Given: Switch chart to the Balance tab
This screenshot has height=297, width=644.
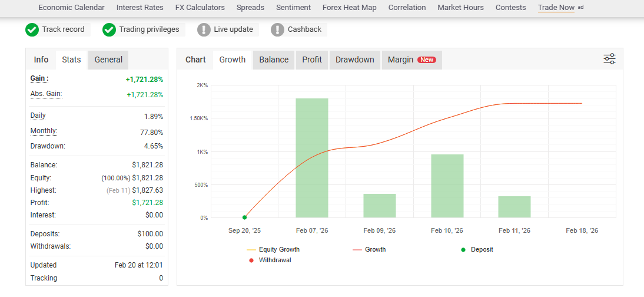Looking at the screenshot, I should (274, 60).
